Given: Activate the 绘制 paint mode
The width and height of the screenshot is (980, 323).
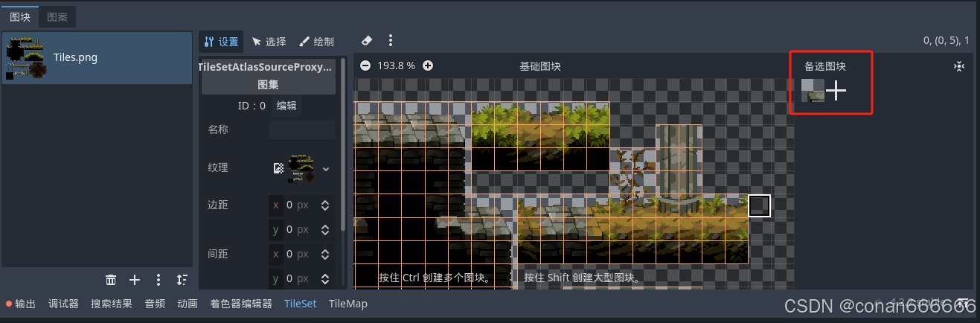Looking at the screenshot, I should tap(316, 42).
